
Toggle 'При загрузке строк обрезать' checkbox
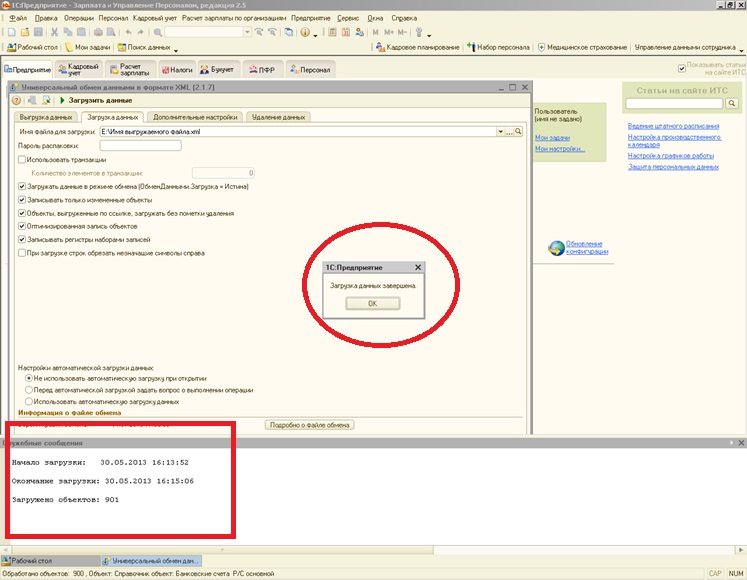coord(22,253)
